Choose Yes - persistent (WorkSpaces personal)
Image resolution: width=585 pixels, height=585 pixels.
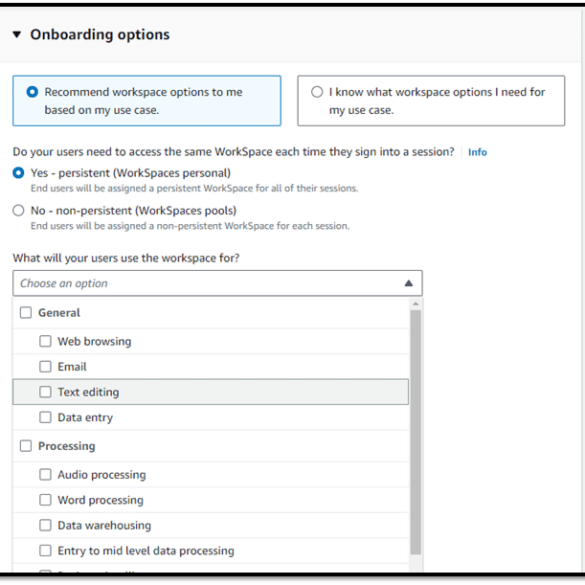(18, 173)
